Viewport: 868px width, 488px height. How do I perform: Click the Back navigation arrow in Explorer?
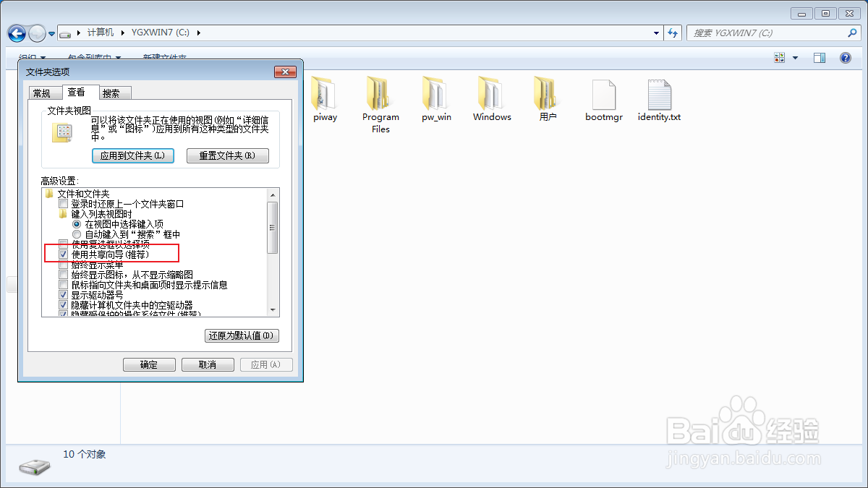point(17,33)
